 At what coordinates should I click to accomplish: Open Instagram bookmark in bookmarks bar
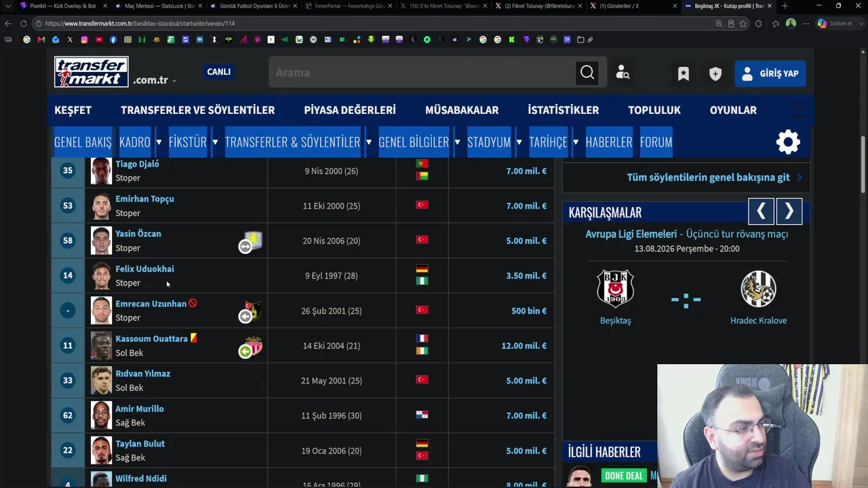click(84, 40)
